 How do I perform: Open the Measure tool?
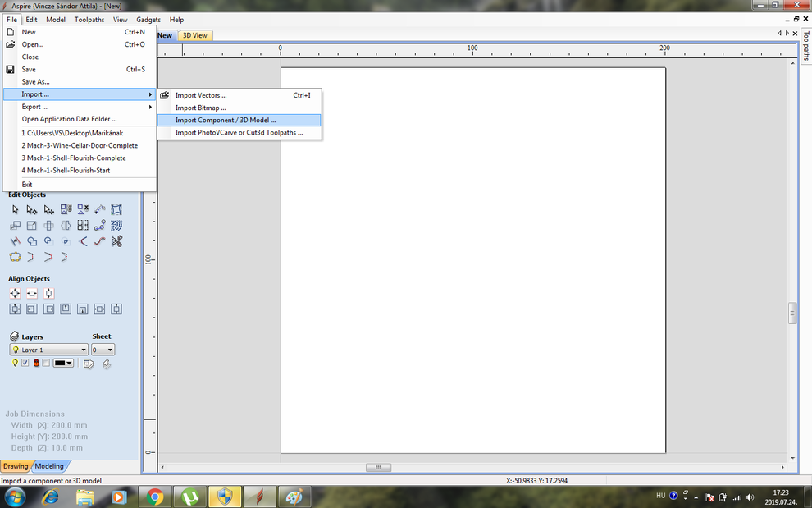point(100,209)
